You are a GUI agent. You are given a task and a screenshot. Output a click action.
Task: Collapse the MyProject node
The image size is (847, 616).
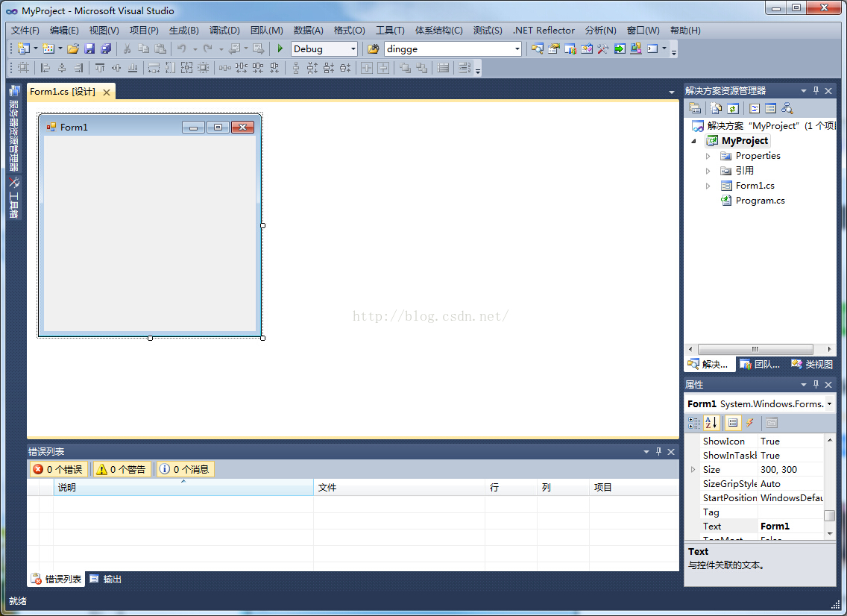click(694, 141)
